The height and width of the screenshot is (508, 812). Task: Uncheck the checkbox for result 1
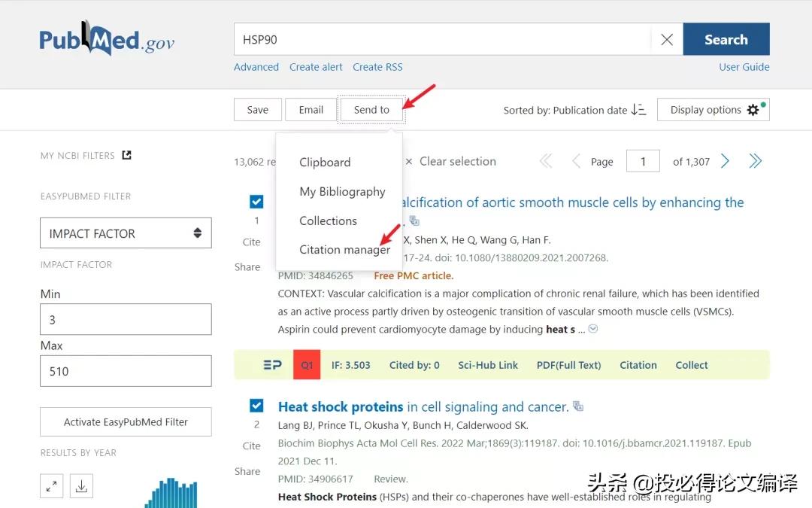(x=256, y=202)
